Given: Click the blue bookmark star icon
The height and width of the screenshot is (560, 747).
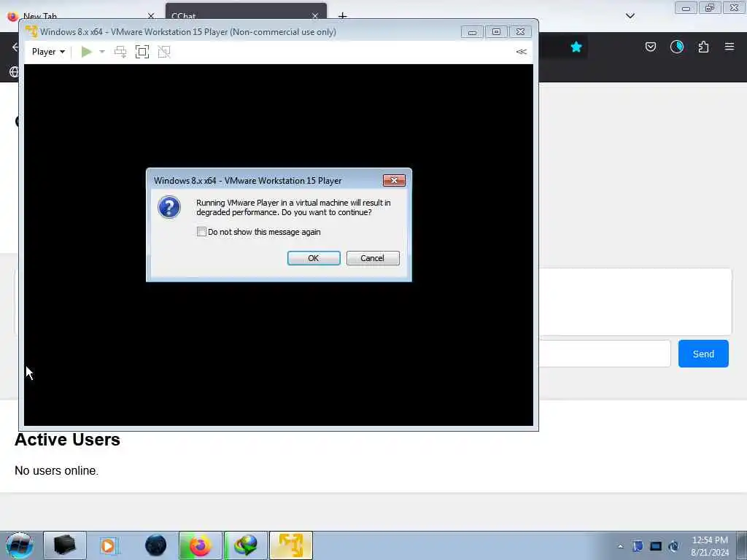Looking at the screenshot, I should click(576, 47).
